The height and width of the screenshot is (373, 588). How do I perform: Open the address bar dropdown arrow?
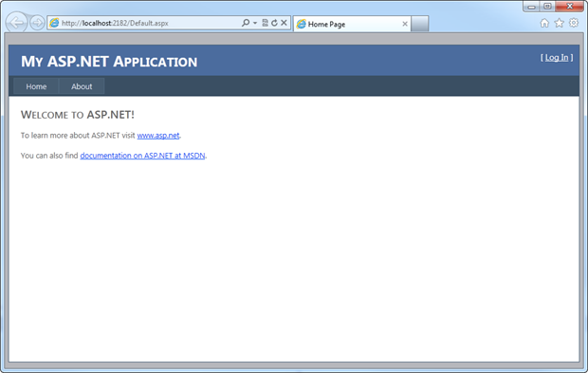(255, 23)
